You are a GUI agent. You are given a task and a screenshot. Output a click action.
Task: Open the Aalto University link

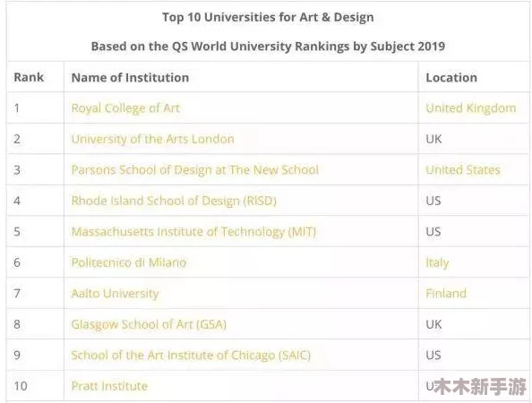click(x=115, y=294)
